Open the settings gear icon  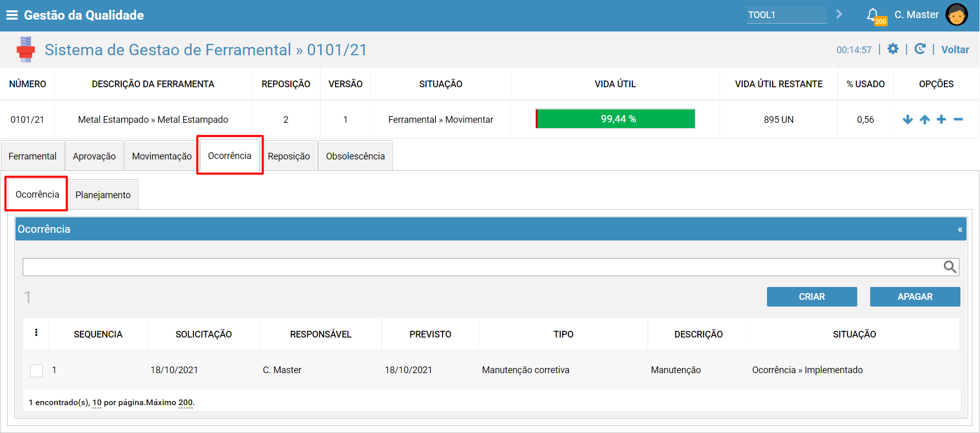[893, 49]
